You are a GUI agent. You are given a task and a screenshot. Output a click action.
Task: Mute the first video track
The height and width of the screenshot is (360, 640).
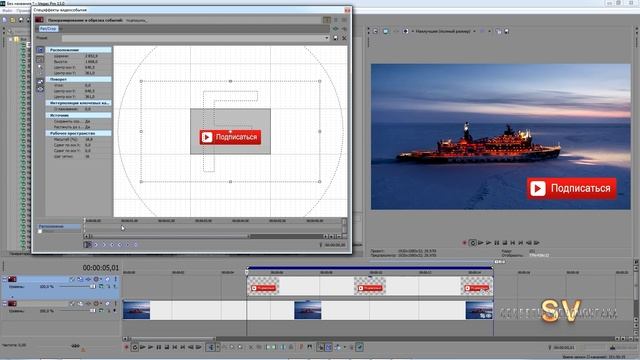click(x=107, y=279)
